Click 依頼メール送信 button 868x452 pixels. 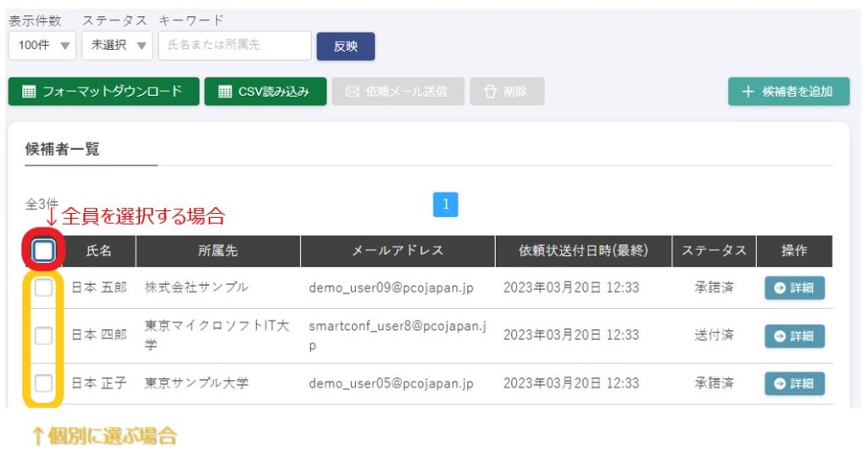398,92
